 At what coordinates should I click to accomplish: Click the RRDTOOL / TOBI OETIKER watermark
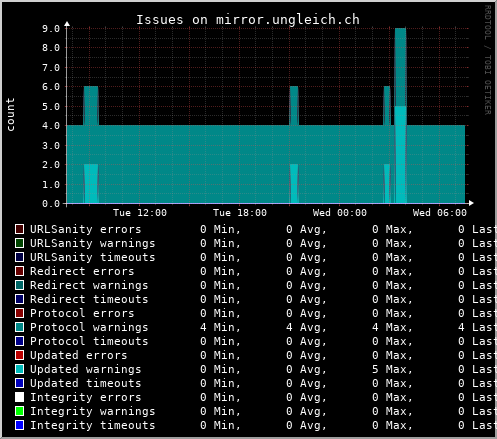487,60
